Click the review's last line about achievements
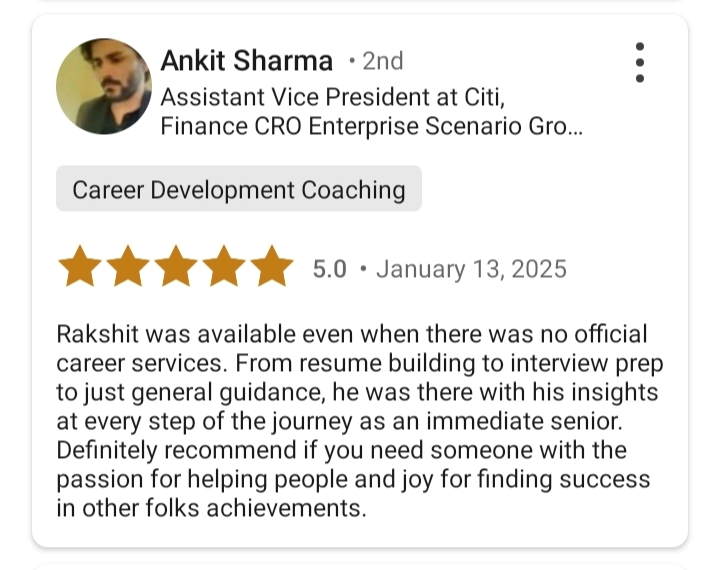This screenshot has height=570, width=719. (212, 508)
